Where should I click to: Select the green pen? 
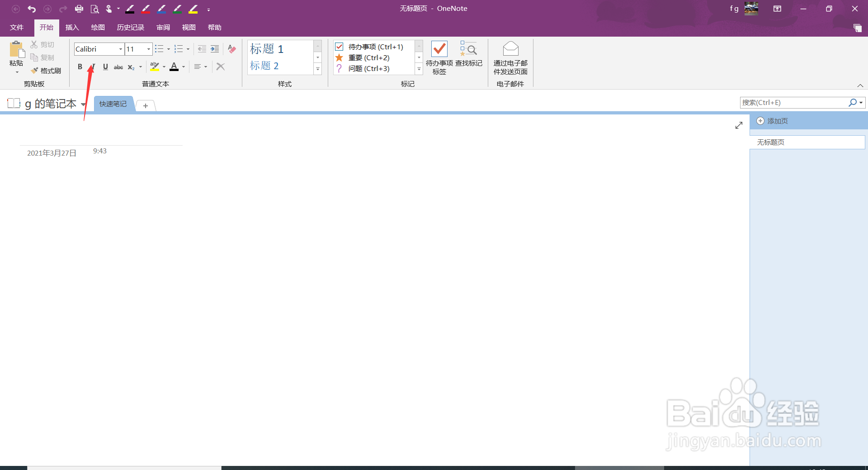(x=178, y=9)
